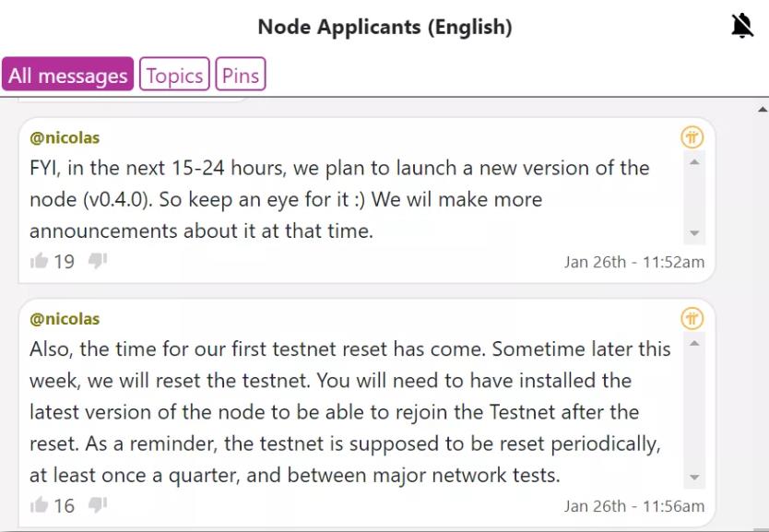Dislike the testnet reset message
This screenshot has height=532, width=769.
click(x=98, y=504)
